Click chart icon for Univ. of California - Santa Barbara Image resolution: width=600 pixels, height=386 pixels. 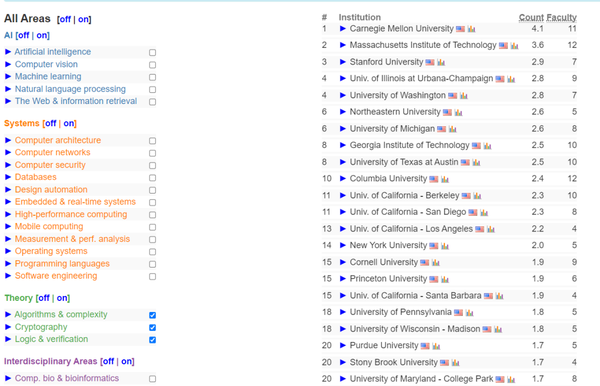(499, 296)
